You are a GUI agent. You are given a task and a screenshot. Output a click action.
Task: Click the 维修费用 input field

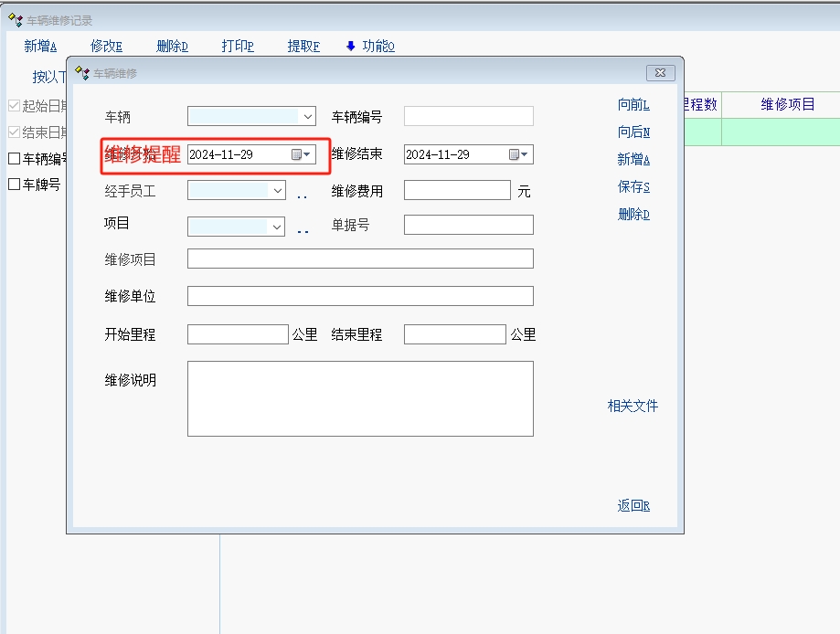457,190
